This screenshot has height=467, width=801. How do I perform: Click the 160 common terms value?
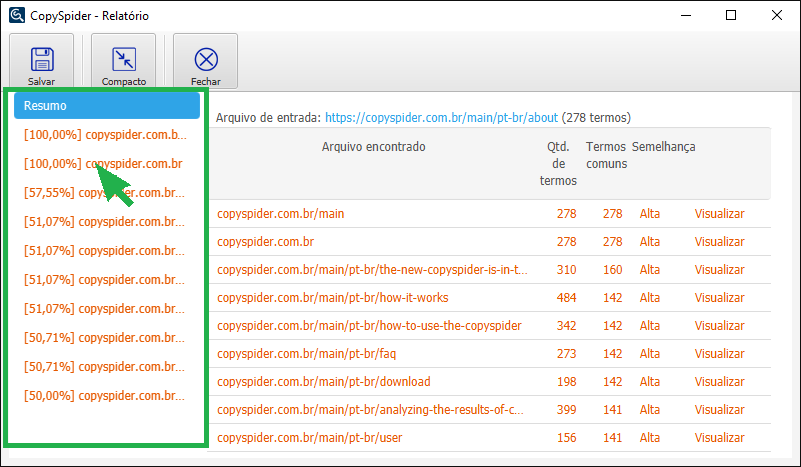point(612,270)
